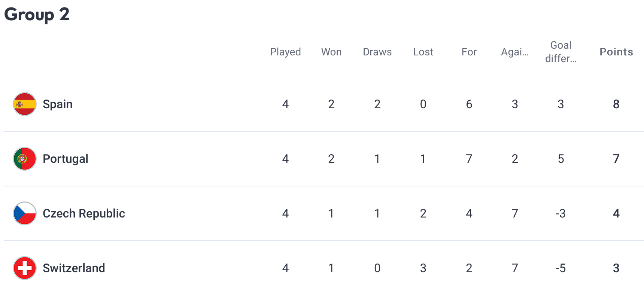
Task: Open the Portugal team link
Action: pos(66,159)
